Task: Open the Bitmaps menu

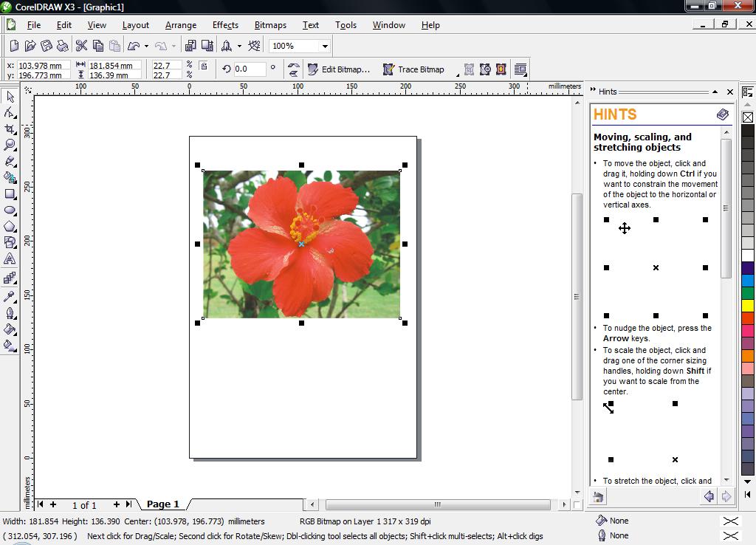Action: (270, 24)
